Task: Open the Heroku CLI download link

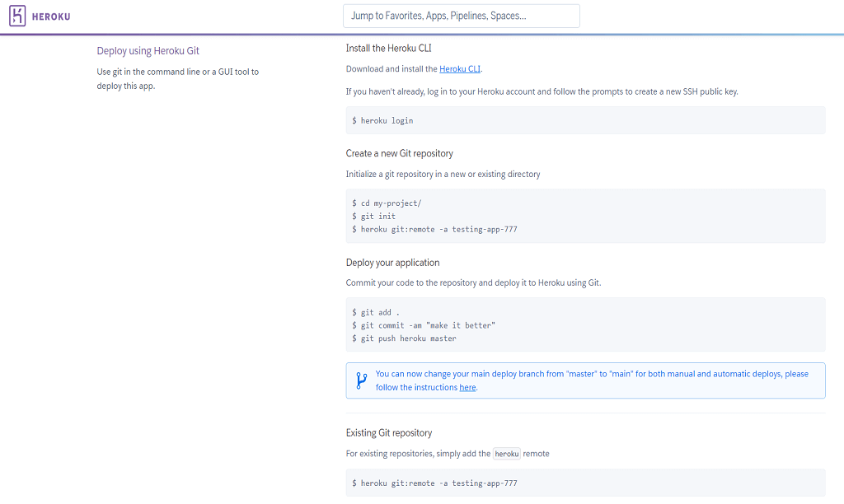Action: pyautogui.click(x=460, y=69)
